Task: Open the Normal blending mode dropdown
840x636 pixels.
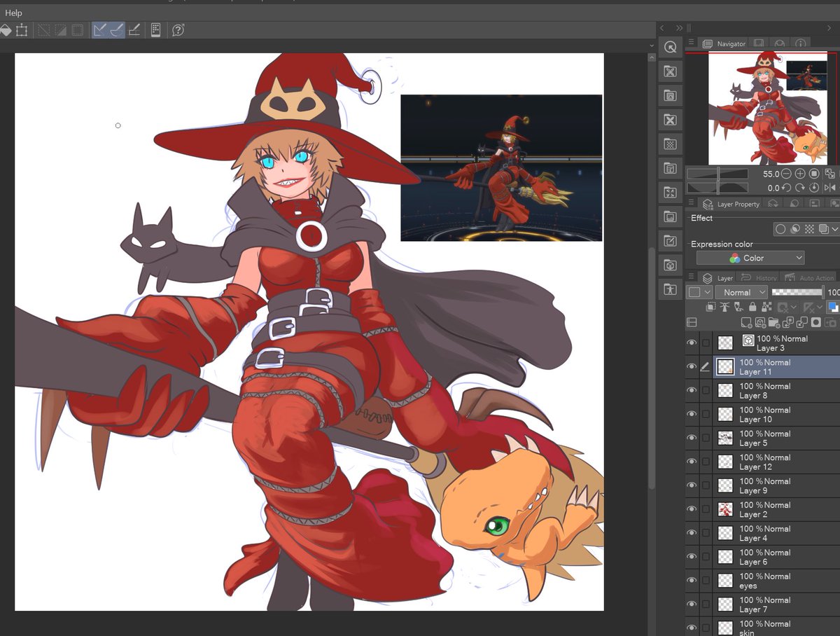Action: tap(741, 292)
